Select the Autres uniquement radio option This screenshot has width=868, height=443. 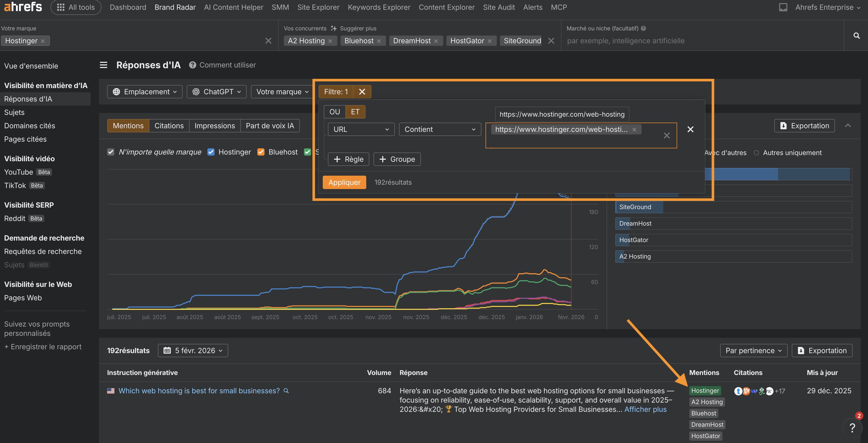(756, 153)
